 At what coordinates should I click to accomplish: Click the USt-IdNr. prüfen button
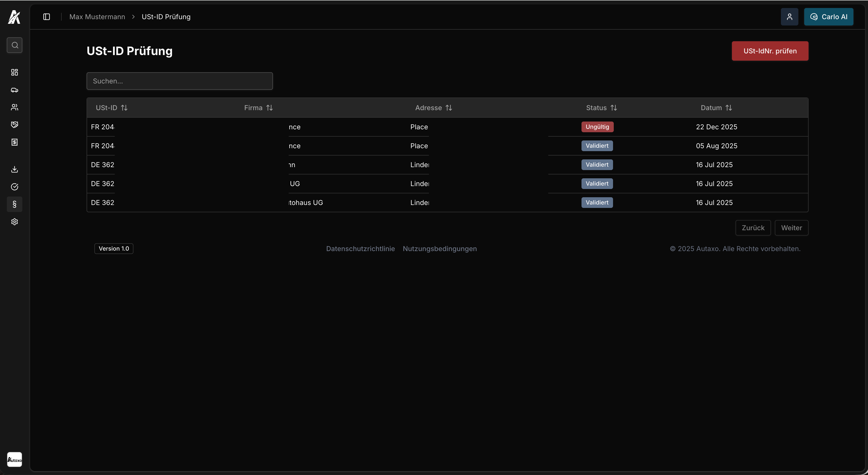tap(770, 51)
